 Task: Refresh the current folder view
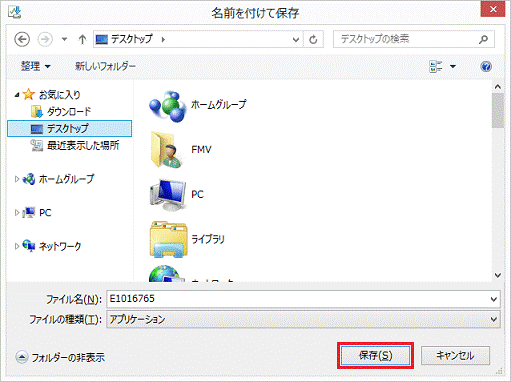pos(313,40)
